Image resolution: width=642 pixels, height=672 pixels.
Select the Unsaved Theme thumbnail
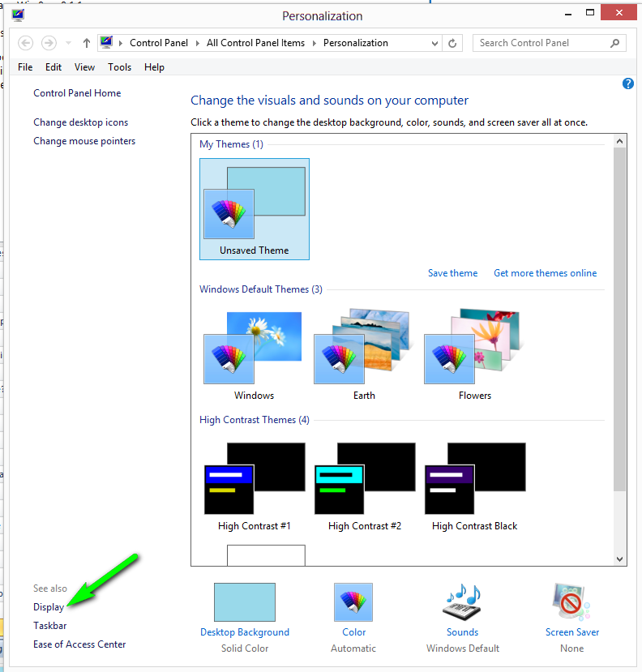pos(255,208)
